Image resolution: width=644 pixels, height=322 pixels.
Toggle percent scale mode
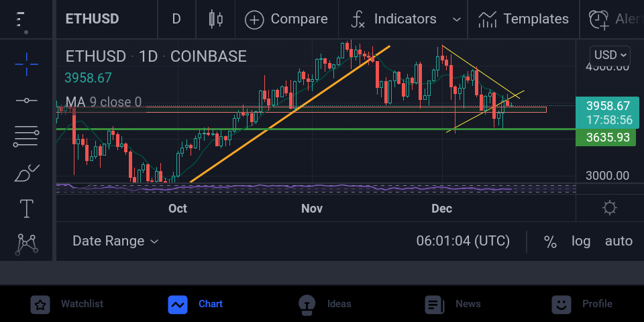point(550,241)
